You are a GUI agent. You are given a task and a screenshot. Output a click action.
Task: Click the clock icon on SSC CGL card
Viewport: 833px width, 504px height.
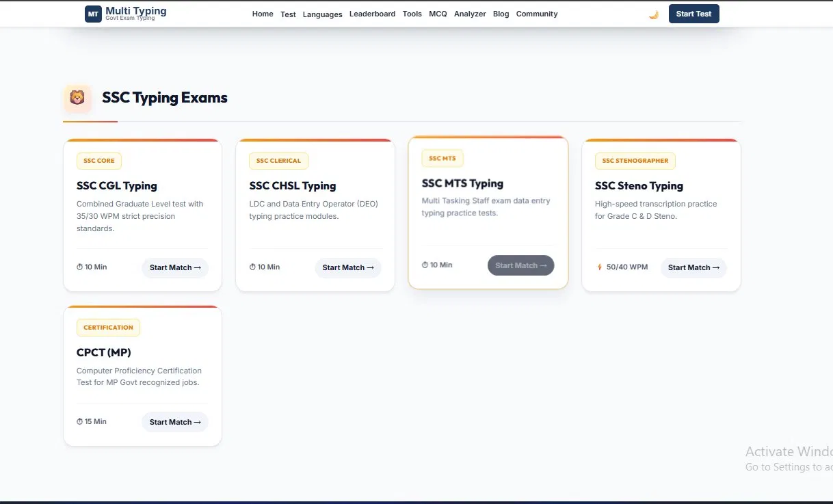(80, 267)
